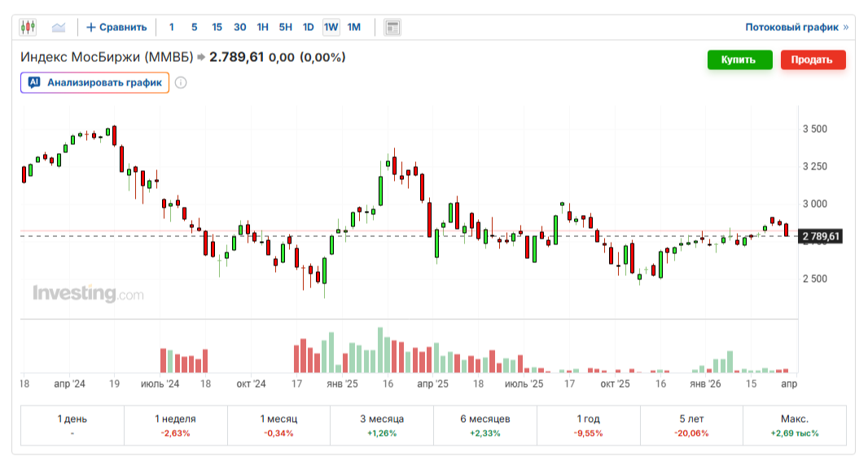Select the candlestick chart type icon

28,27
